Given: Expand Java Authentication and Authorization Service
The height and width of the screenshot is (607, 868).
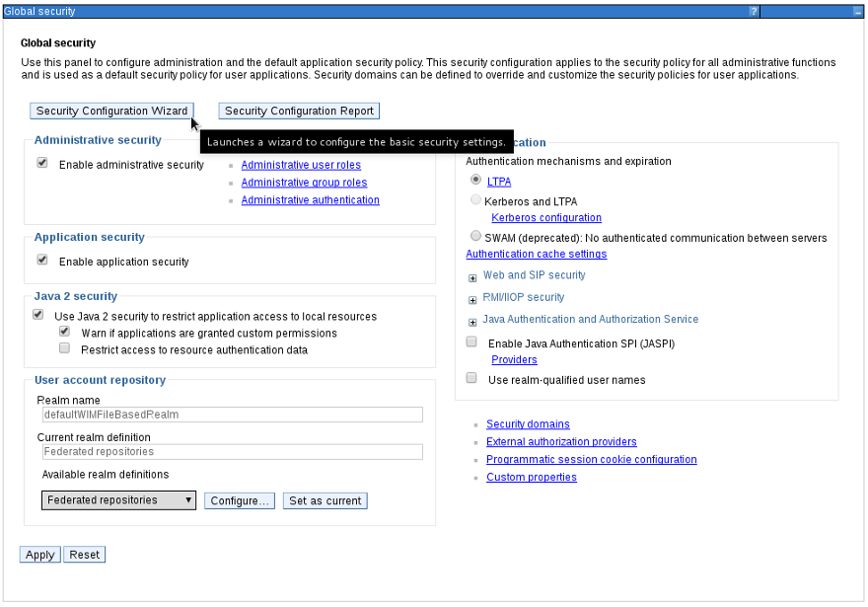Looking at the screenshot, I should coord(472,323).
